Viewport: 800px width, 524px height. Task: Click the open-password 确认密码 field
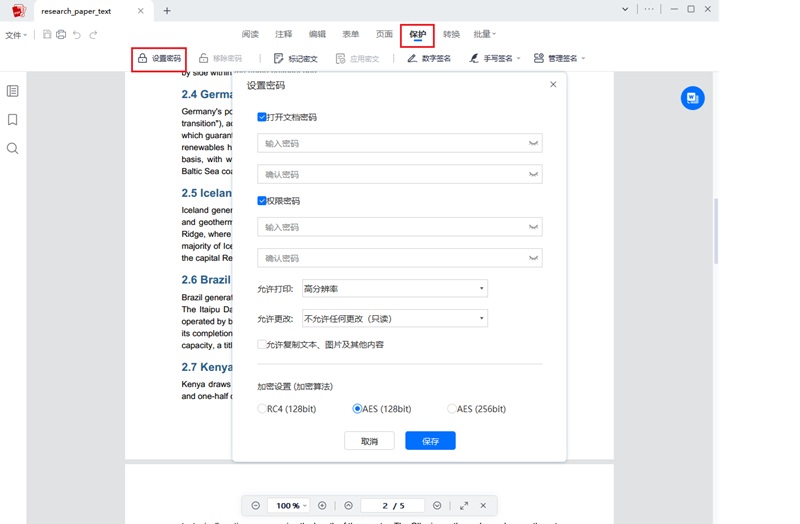[399, 174]
